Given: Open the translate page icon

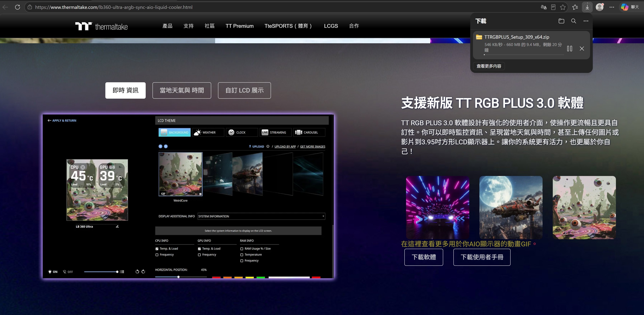Looking at the screenshot, I should tap(543, 7).
